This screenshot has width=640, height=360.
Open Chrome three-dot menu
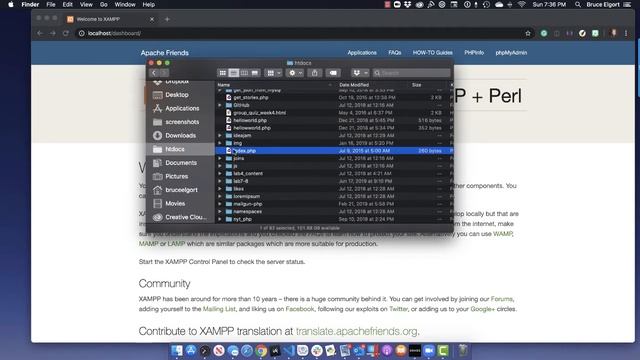pyautogui.click(x=626, y=33)
